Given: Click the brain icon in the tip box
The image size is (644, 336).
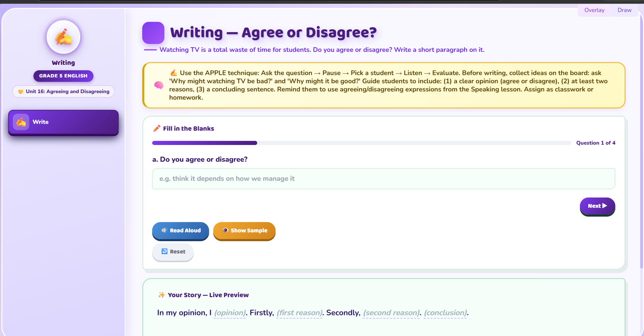Looking at the screenshot, I should (159, 85).
